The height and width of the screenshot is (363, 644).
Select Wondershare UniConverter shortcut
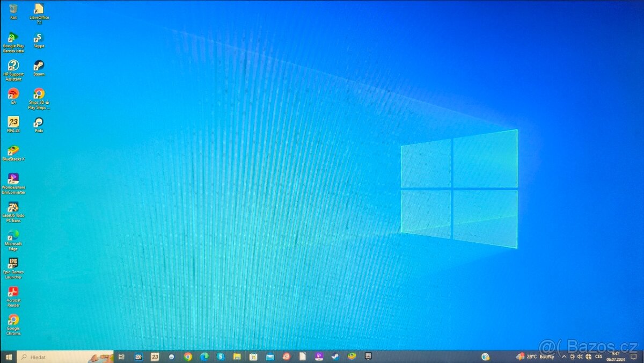pos(13,184)
